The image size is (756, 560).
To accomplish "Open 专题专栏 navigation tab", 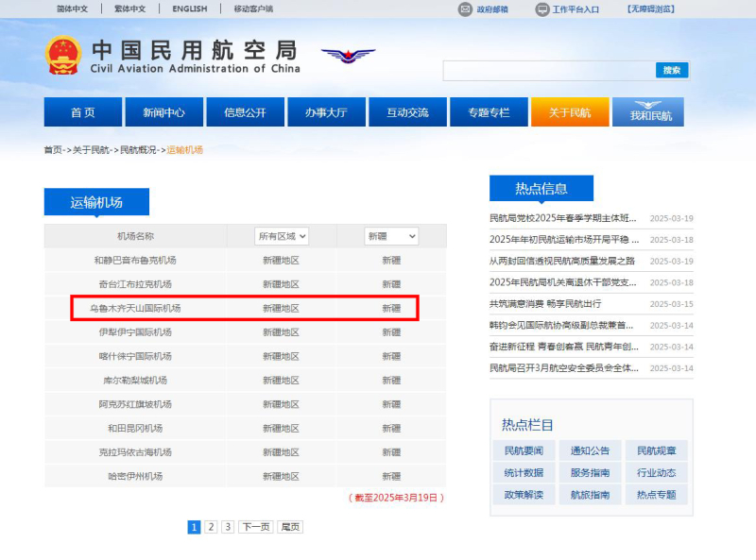I will (489, 112).
